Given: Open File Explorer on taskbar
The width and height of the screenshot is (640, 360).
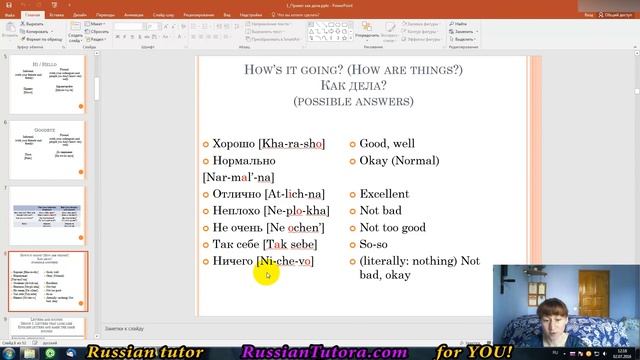Looking at the screenshot, I should click(x=29, y=353).
